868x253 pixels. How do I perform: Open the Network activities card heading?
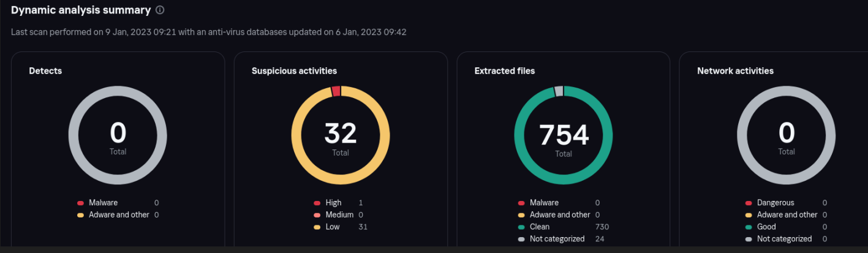(x=735, y=71)
